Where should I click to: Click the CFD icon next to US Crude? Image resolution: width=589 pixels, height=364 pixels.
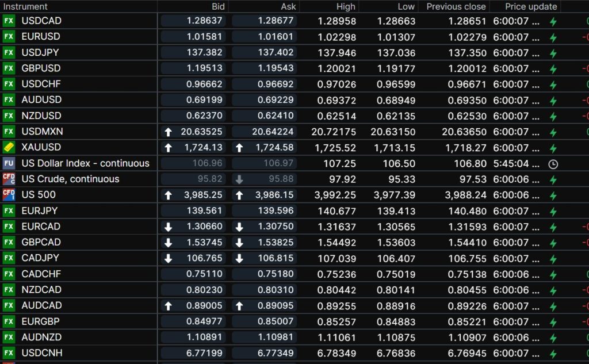pyautogui.click(x=9, y=179)
